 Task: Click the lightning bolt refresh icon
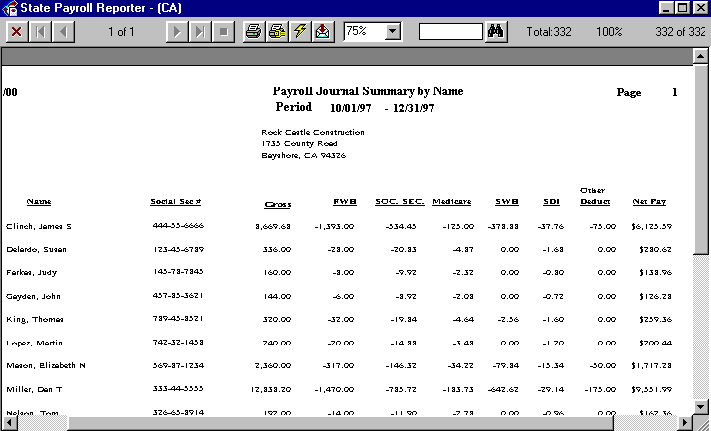tap(300, 32)
